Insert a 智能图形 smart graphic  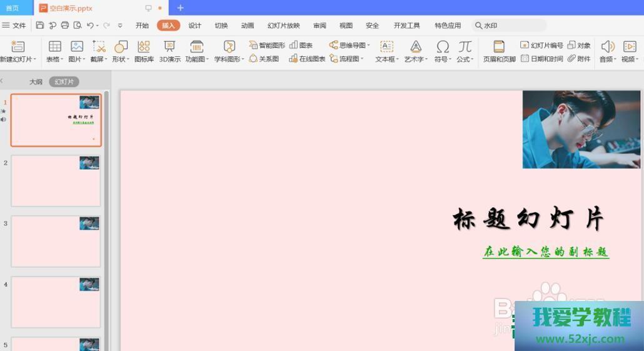267,46
